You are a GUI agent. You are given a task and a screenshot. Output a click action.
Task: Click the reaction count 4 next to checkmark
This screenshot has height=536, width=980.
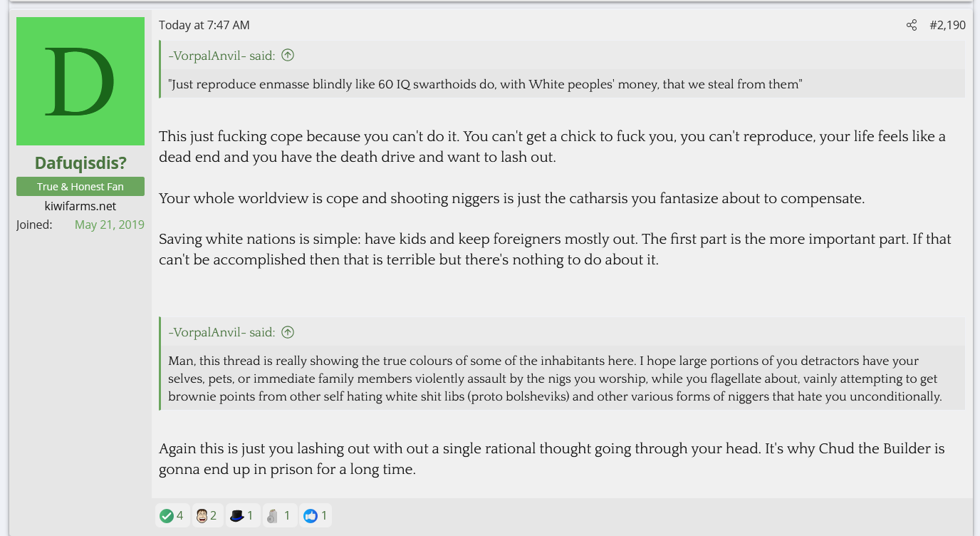(x=180, y=515)
